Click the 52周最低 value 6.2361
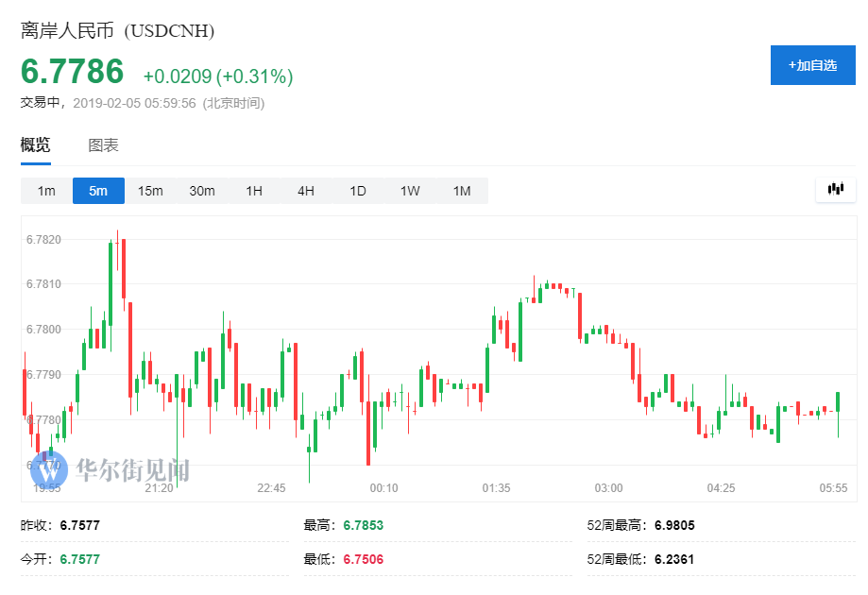This screenshot has width=868, height=595. (673, 559)
